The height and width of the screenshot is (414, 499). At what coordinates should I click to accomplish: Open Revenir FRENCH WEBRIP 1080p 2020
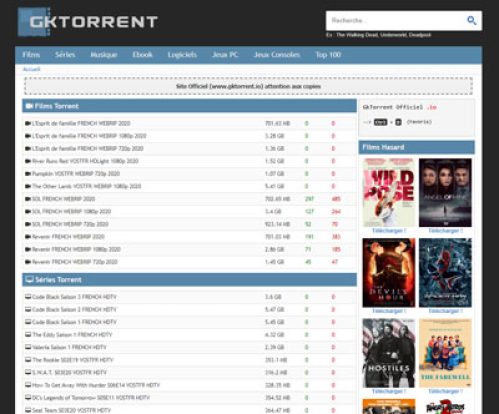click(76, 249)
